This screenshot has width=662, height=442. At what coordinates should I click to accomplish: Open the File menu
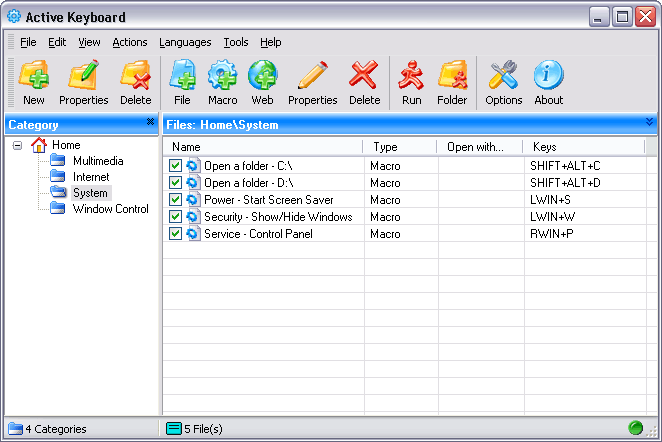[x=28, y=42]
